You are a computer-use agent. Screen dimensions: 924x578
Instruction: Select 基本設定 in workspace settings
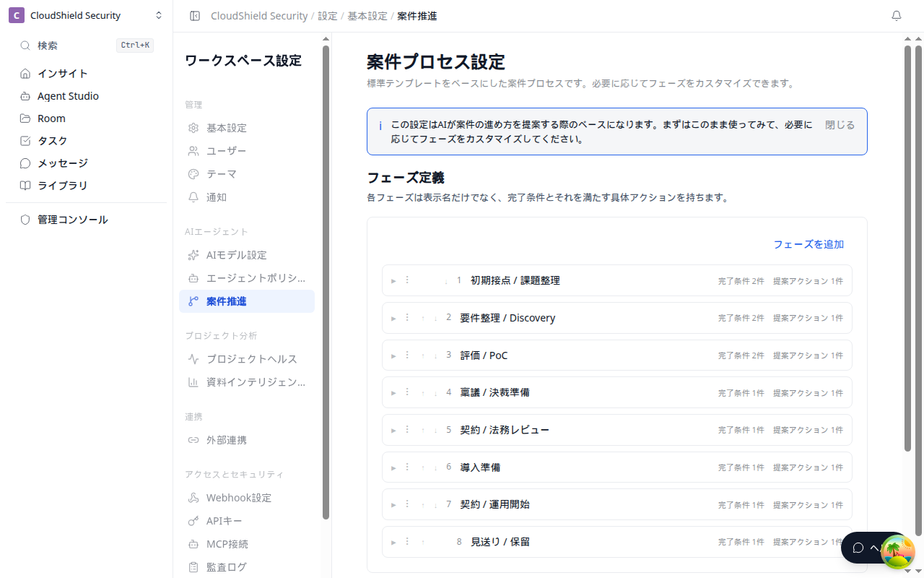pos(247,128)
